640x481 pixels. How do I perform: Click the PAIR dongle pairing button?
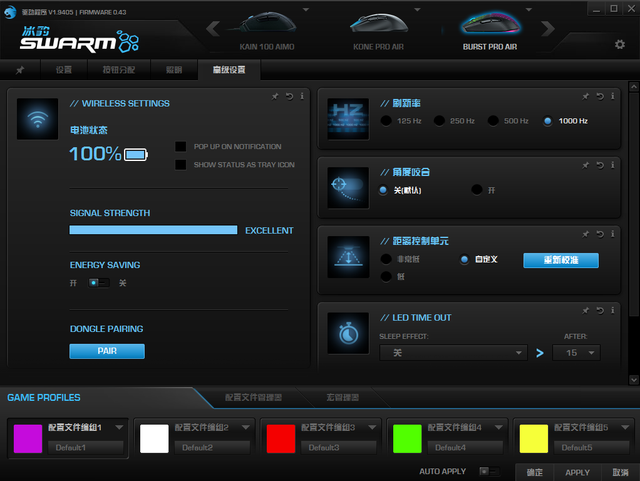107,351
